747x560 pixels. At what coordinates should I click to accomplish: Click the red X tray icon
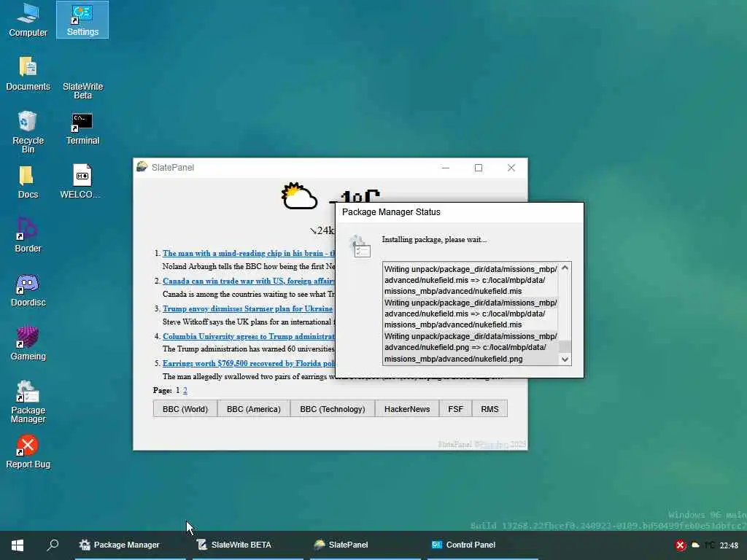[x=681, y=545]
